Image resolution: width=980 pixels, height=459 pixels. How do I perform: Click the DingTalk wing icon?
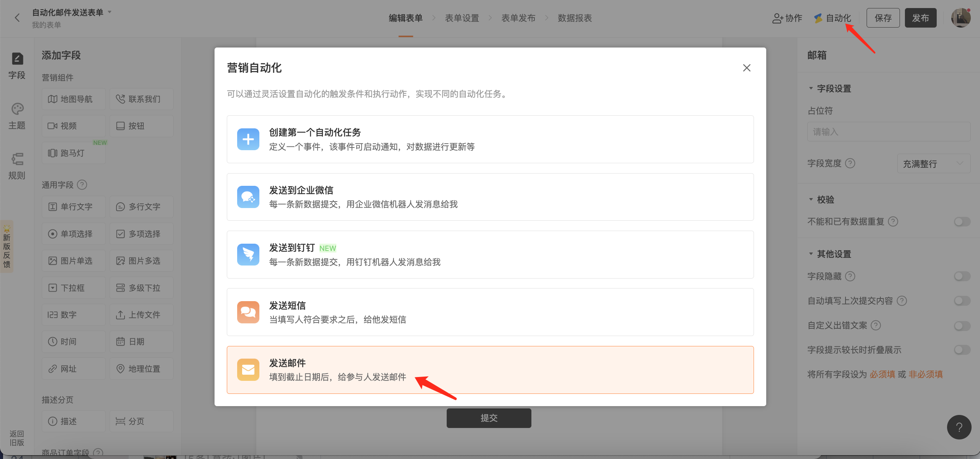point(248,254)
